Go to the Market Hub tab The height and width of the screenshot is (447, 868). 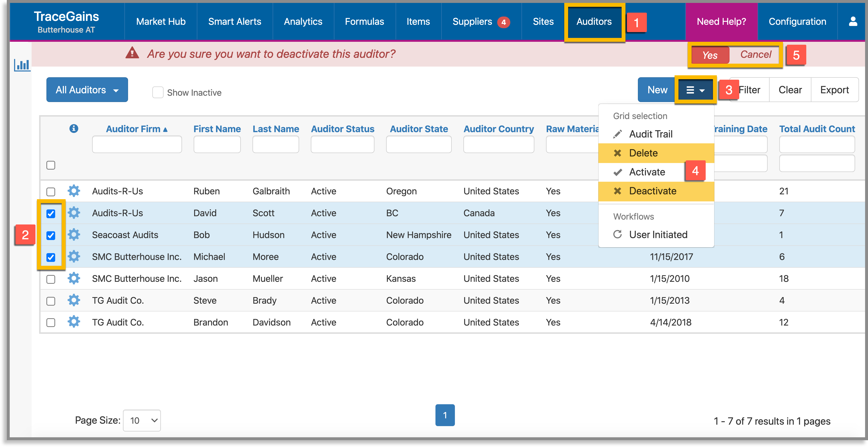[161, 22]
